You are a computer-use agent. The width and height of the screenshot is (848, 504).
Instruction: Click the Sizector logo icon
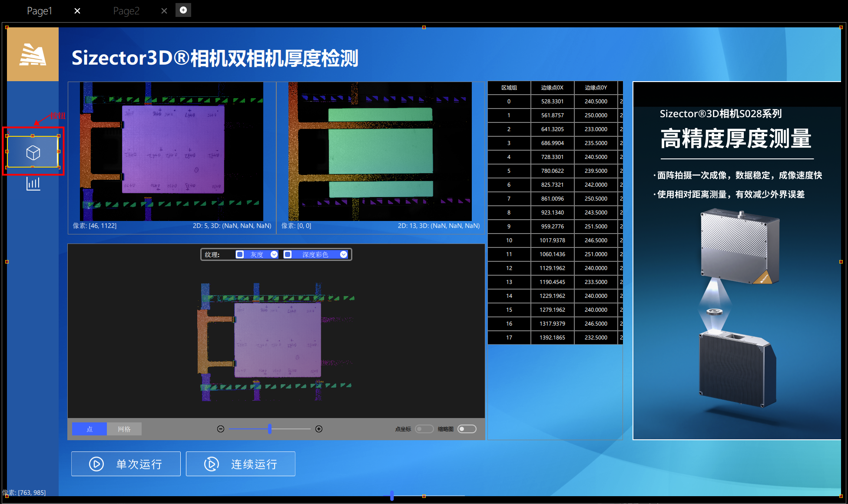tap(33, 54)
